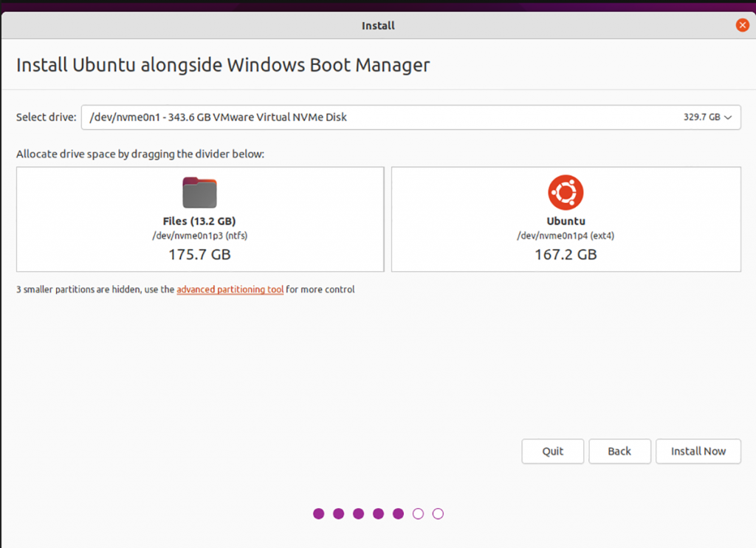The height and width of the screenshot is (548, 756).
Task: Click the 167.2 GB size label
Action: pyautogui.click(x=566, y=254)
